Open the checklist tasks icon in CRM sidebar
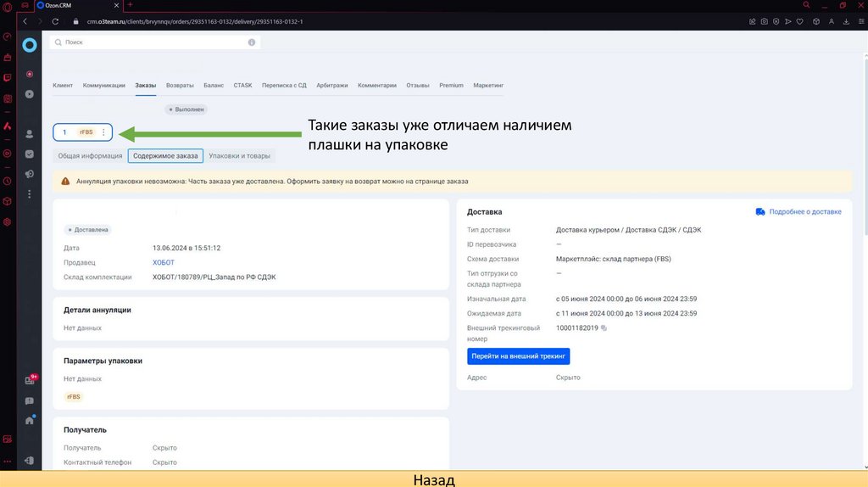868x487 pixels. [30, 154]
